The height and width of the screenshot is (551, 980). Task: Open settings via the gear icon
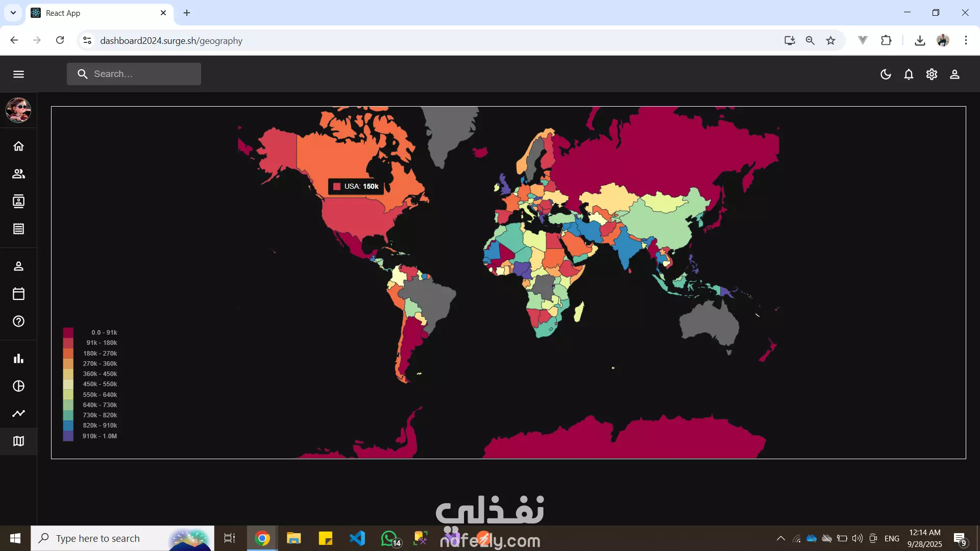tap(932, 74)
